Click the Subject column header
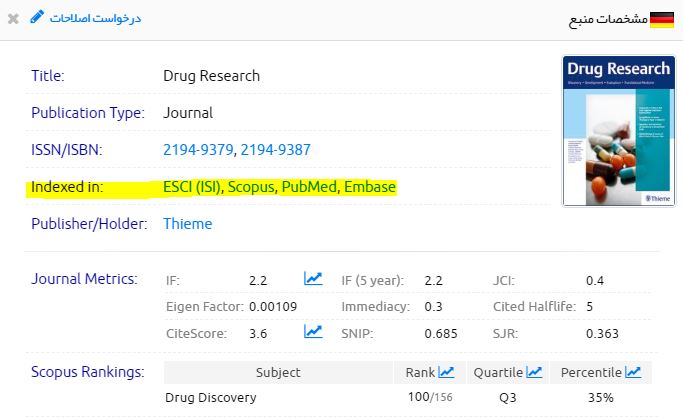The image size is (683, 417). (278, 373)
